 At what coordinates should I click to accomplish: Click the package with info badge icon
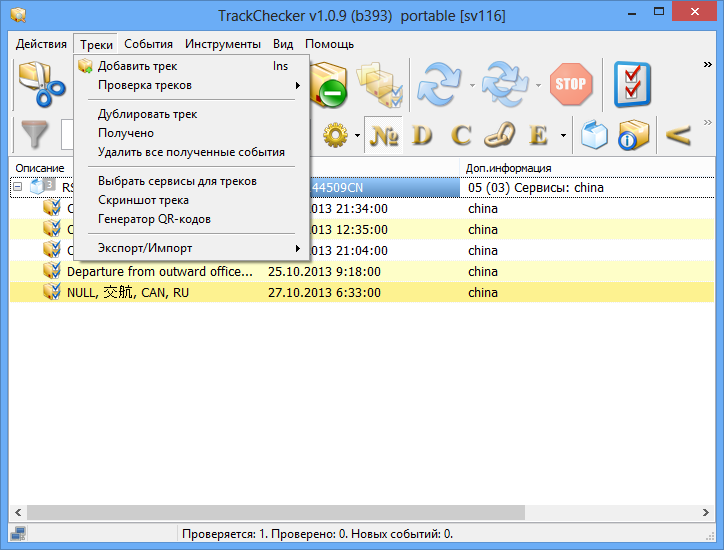(634, 135)
